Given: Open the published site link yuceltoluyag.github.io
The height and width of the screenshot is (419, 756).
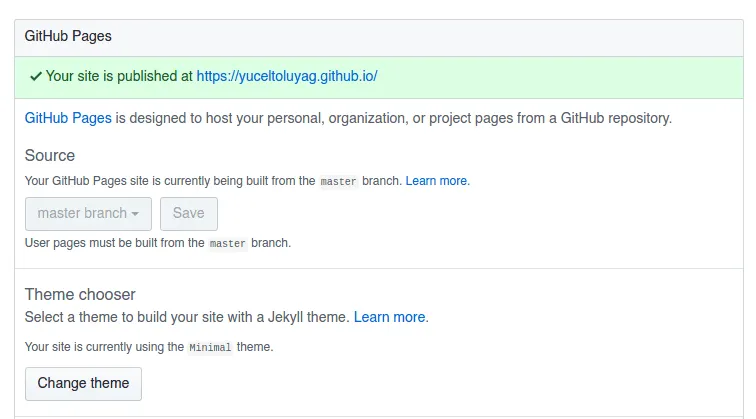Looking at the screenshot, I should 287,76.
